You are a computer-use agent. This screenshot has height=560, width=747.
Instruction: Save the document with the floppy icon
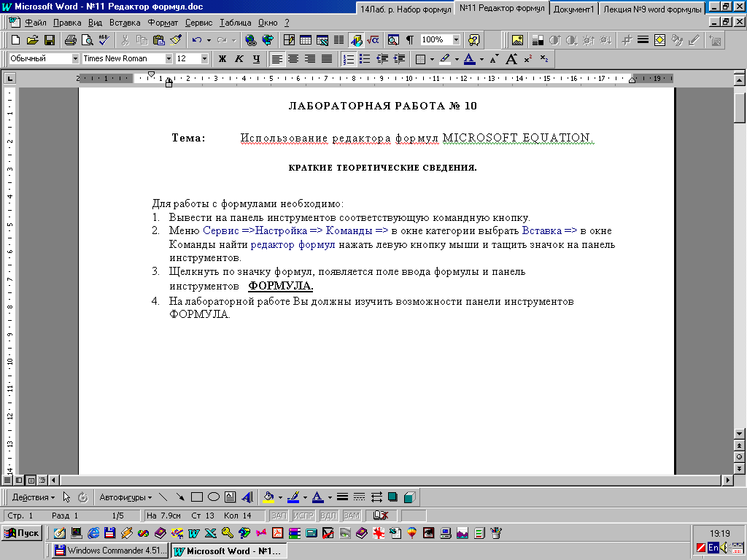[50, 40]
